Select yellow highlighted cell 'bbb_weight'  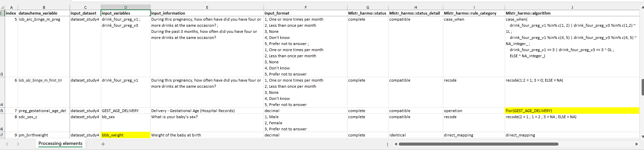[126, 135]
